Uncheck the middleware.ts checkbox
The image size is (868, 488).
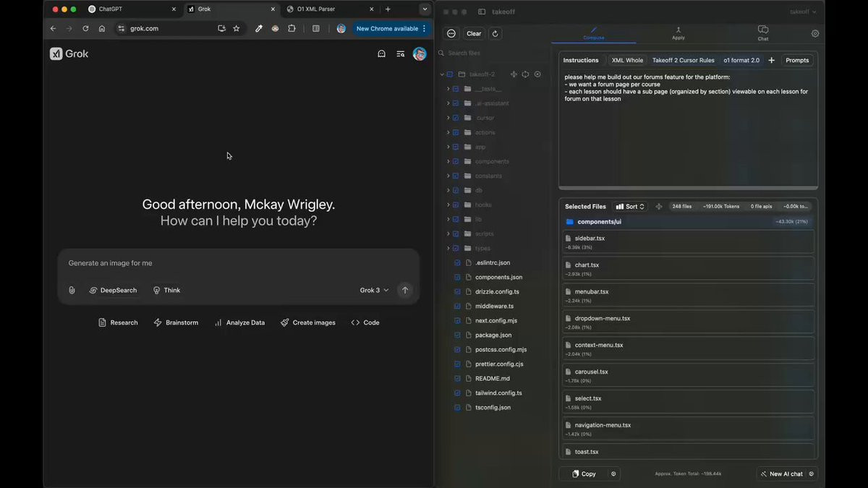point(457,306)
